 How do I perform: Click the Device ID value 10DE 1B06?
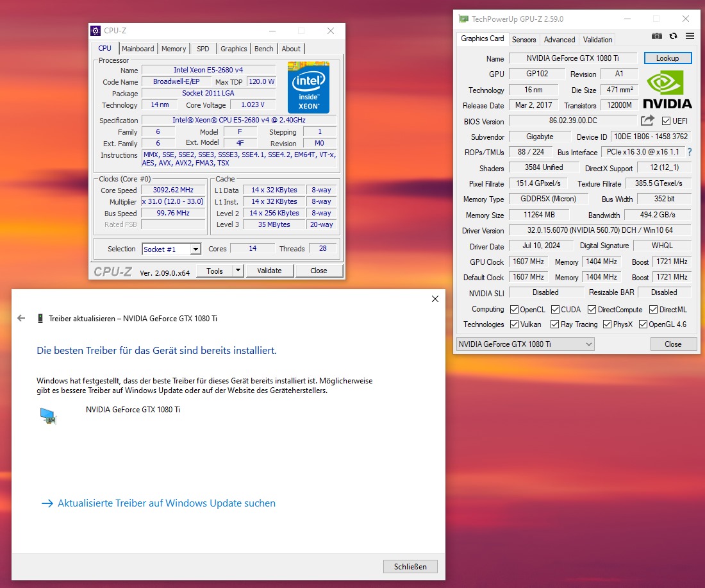point(651,137)
